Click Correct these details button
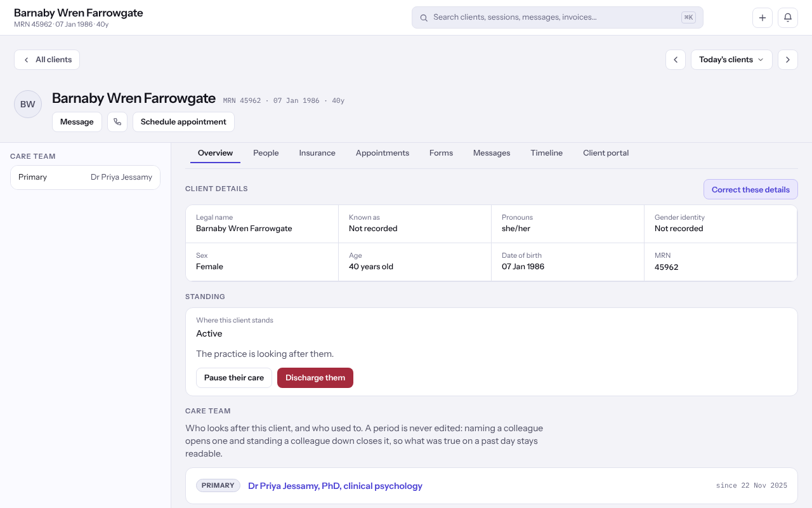This screenshot has height=508, width=812. tap(750, 189)
